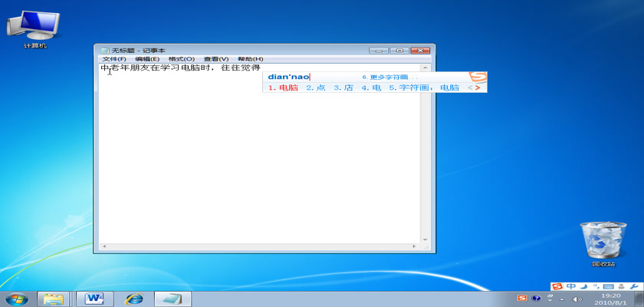Open Word from the taskbar
The width and height of the screenshot is (644, 307).
point(95,298)
